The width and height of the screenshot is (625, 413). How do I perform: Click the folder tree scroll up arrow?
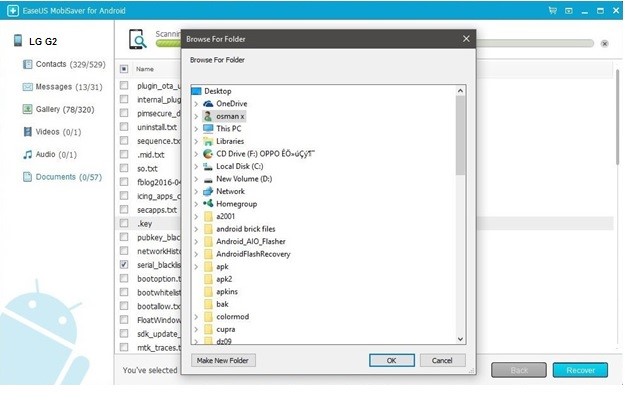(x=460, y=91)
